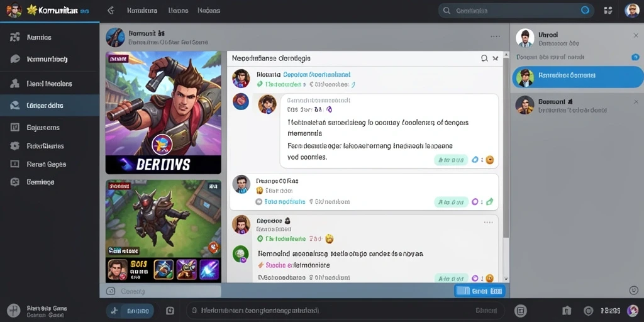Open the Komumtbocy sidebar item with chat bubble

pos(49,59)
